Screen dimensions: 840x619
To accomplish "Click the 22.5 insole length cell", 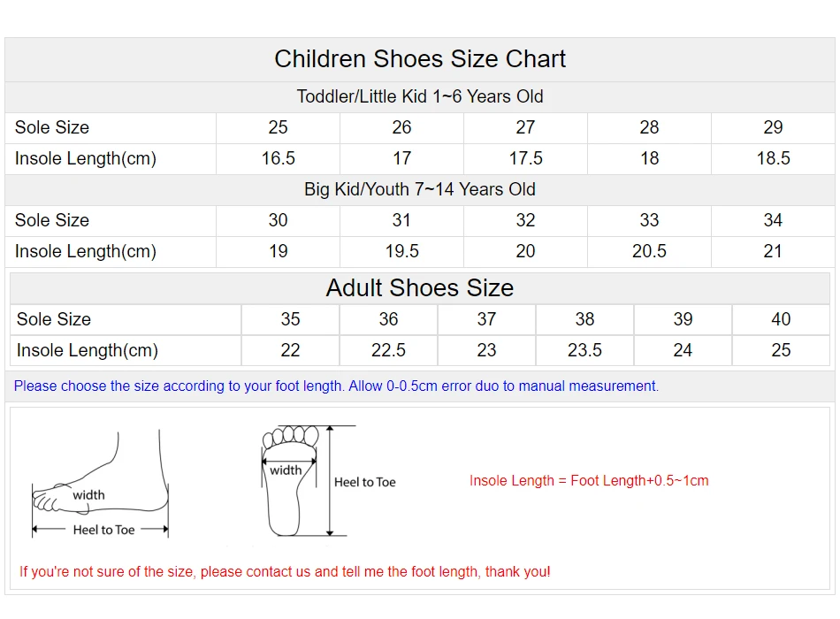I will click(x=388, y=350).
